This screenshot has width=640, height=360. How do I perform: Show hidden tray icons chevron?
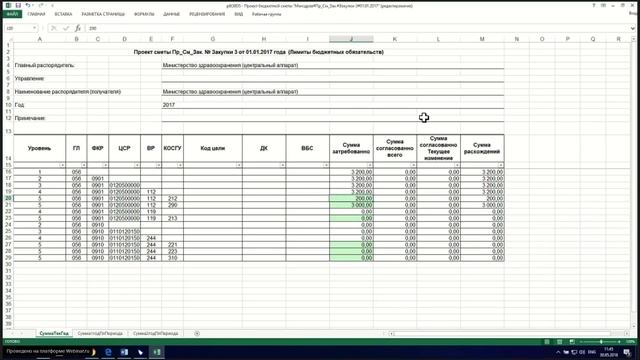[558, 352]
